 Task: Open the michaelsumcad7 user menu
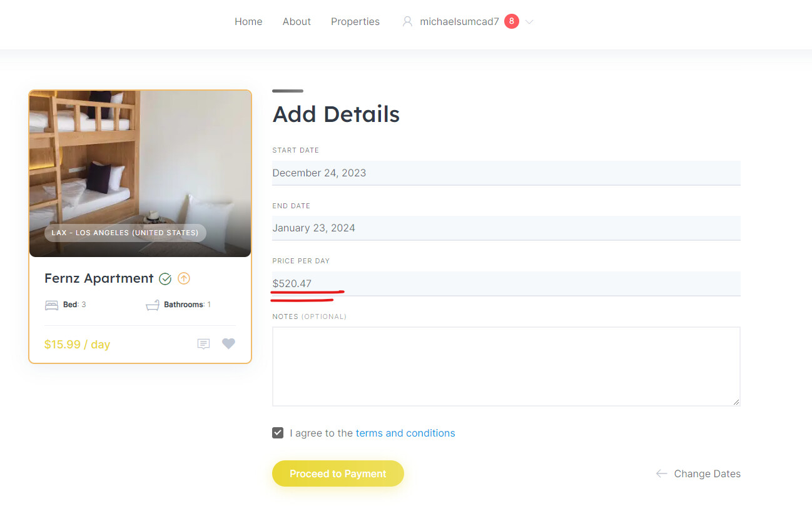coord(459,22)
